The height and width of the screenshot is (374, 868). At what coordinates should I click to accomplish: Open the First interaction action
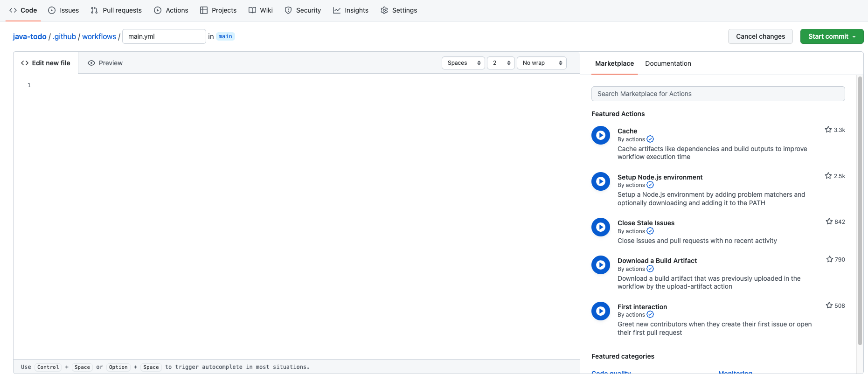642,307
